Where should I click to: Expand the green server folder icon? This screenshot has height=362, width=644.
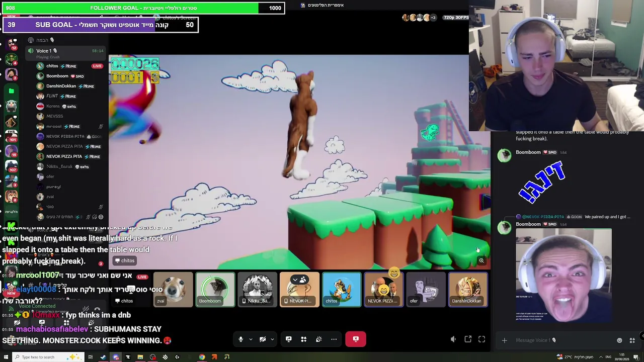click(x=11, y=91)
